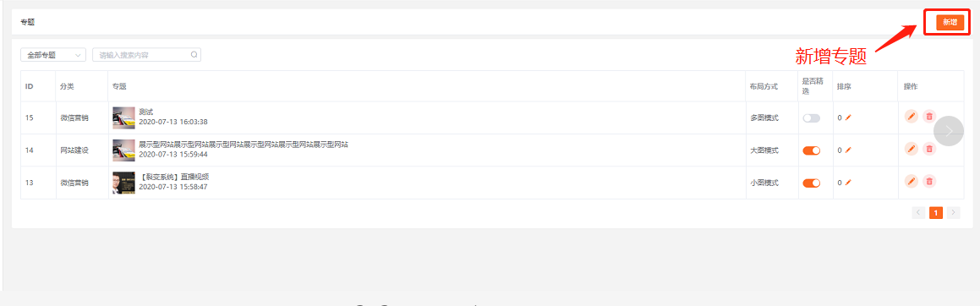Disable featured toggle for topic ID 14
The width and height of the screenshot is (980, 306).
tap(811, 150)
